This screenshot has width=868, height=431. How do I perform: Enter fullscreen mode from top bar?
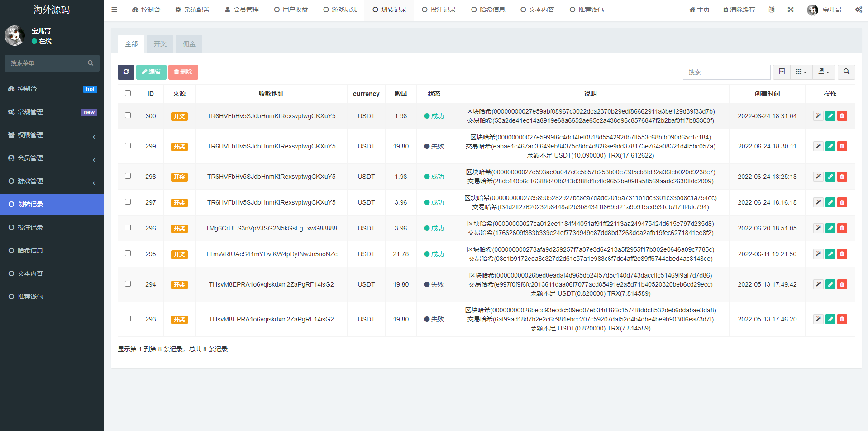[x=790, y=10]
